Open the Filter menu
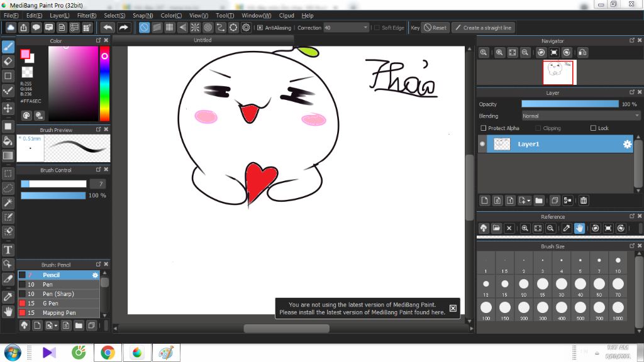 click(x=87, y=16)
